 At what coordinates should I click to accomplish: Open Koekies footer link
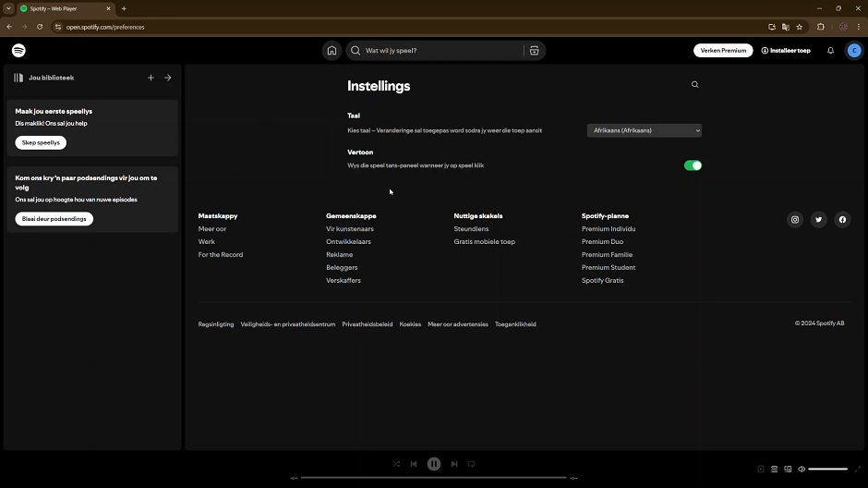(410, 324)
